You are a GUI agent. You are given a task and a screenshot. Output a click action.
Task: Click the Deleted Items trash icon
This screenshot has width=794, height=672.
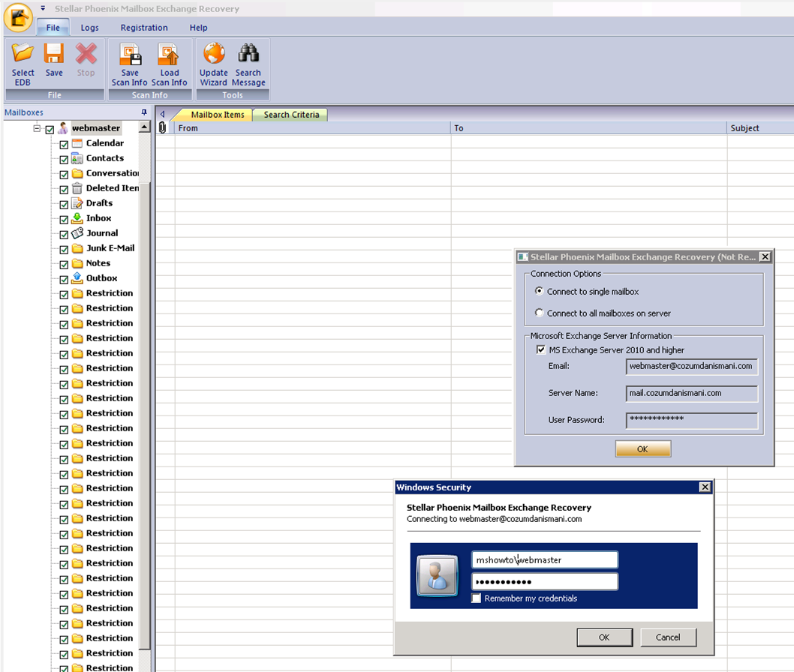77,188
